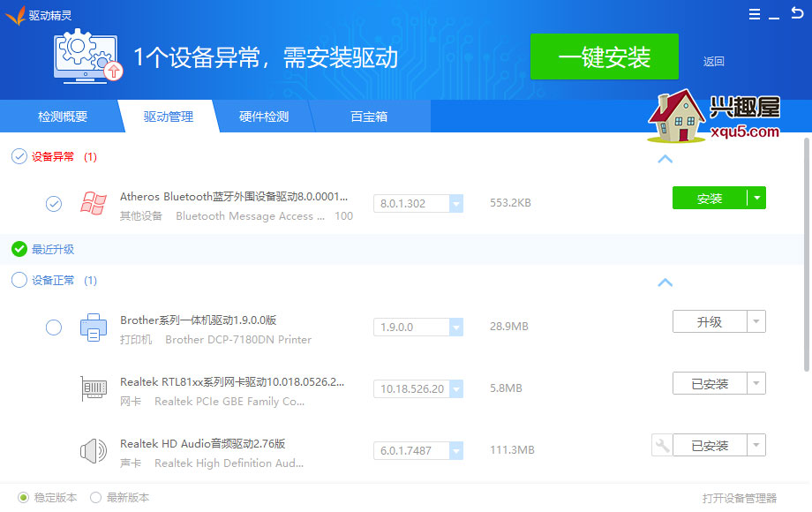Install the Atheros Bluetooth driver with 安装
The height and width of the screenshot is (512, 812).
(710, 198)
